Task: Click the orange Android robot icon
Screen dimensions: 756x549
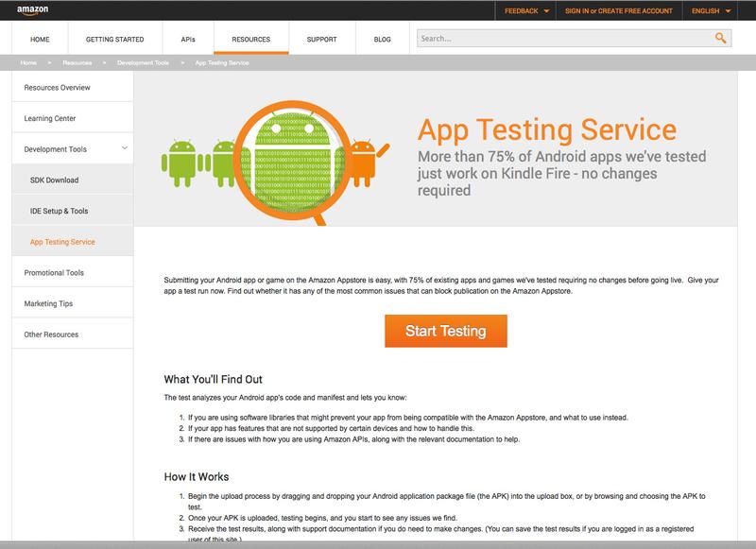Action: coord(368,163)
